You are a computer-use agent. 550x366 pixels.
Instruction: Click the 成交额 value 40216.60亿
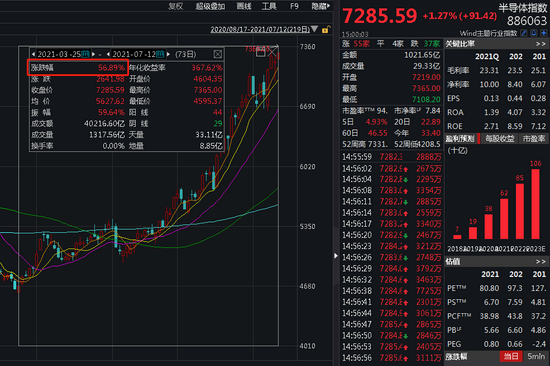point(104,124)
